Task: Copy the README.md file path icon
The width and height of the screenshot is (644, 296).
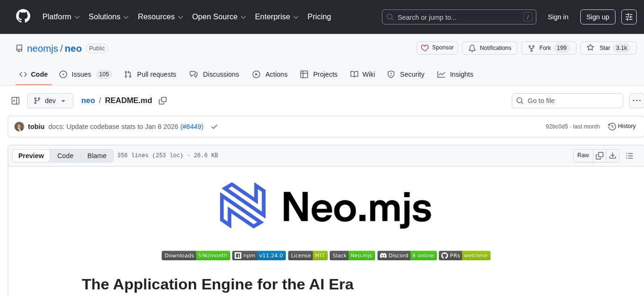Action: coord(162,100)
